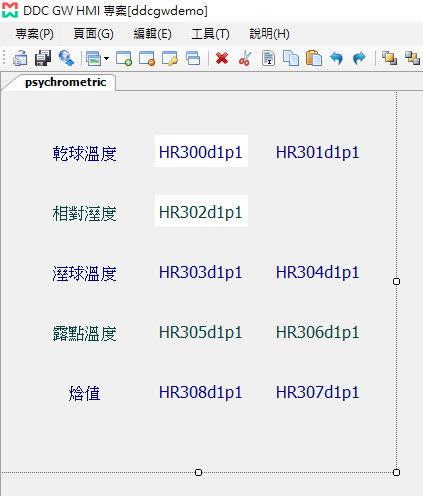The image size is (423, 496).
Task: Click the scissors cut icon
Action: tap(245, 58)
